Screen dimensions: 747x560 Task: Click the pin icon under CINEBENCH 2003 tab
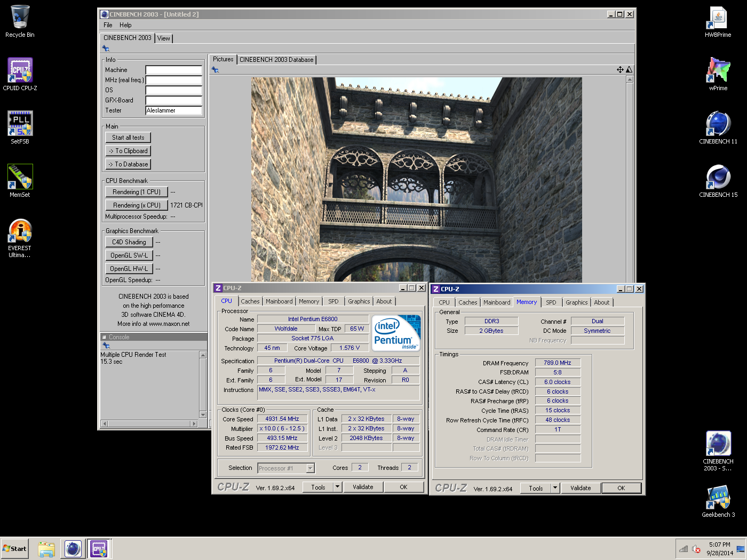pyautogui.click(x=106, y=49)
